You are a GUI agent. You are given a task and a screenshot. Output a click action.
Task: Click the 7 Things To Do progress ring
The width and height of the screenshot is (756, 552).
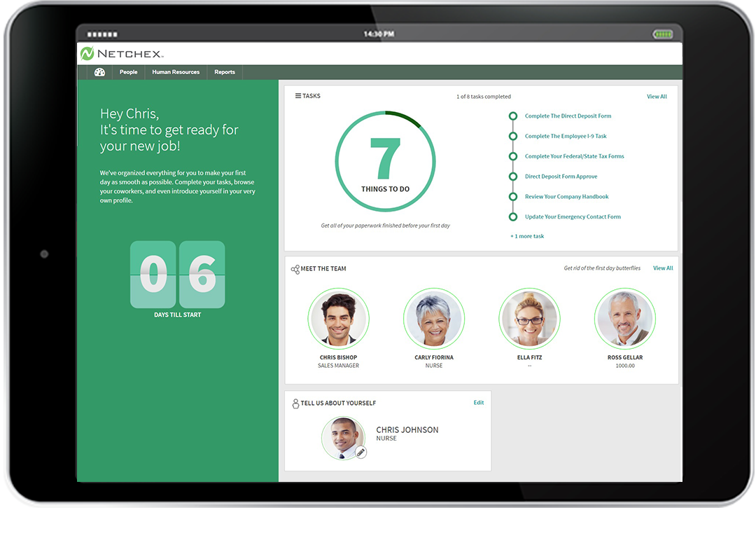(385, 162)
